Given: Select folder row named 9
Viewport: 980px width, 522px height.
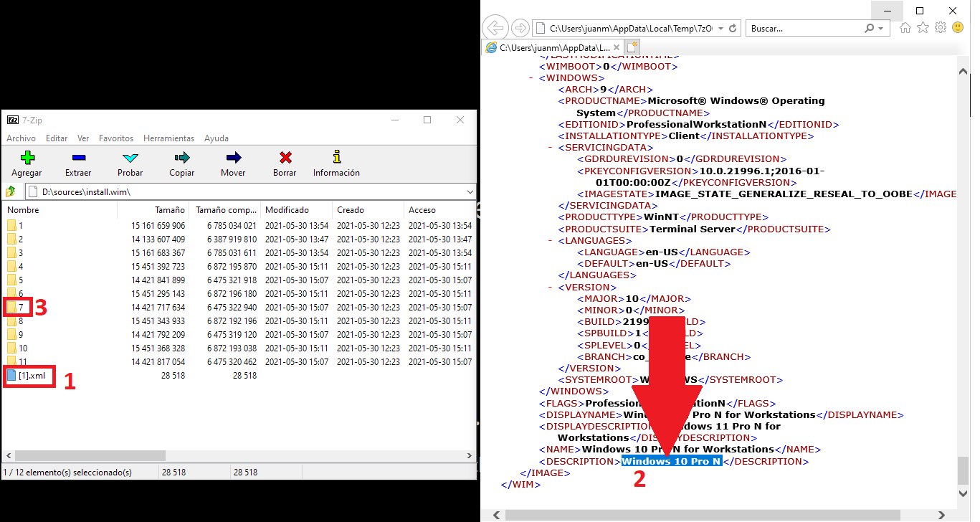Looking at the screenshot, I should pyautogui.click(x=239, y=334).
